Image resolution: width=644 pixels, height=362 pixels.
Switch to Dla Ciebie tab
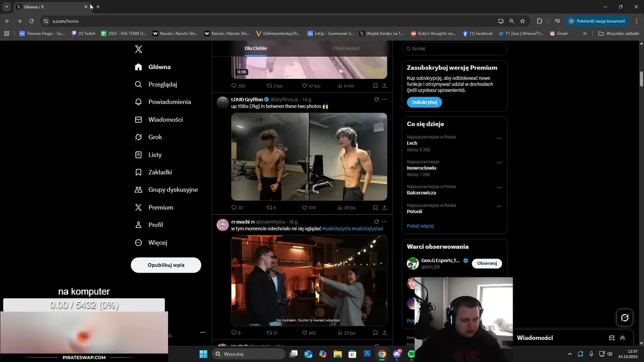pos(256,48)
